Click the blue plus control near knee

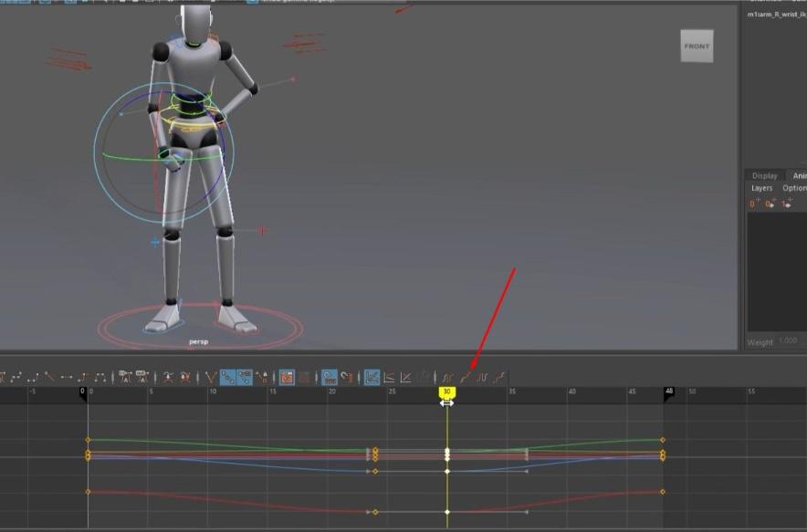[x=155, y=241]
